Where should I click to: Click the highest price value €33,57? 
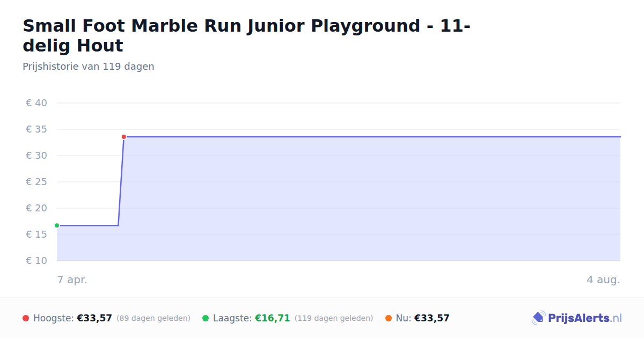pos(94,318)
